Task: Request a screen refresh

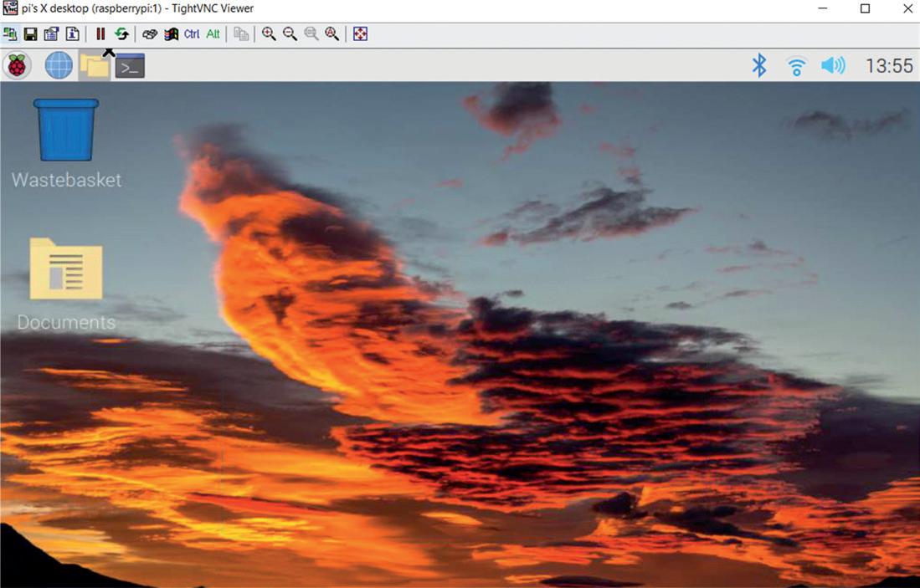Action: [x=121, y=34]
